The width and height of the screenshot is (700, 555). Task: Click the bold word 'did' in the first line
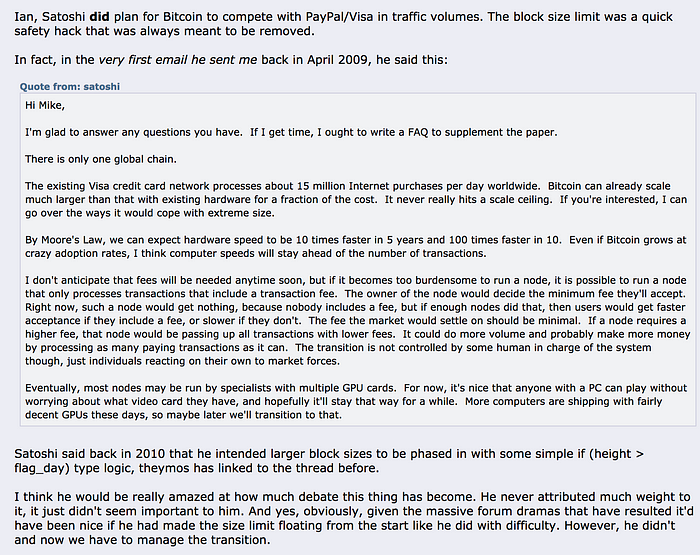(99, 17)
